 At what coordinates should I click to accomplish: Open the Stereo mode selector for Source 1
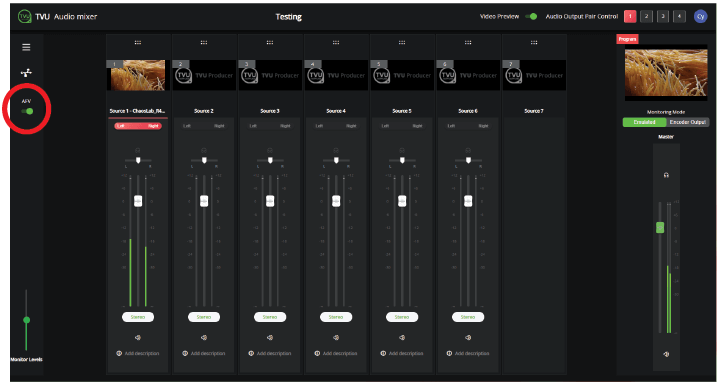coord(138,317)
